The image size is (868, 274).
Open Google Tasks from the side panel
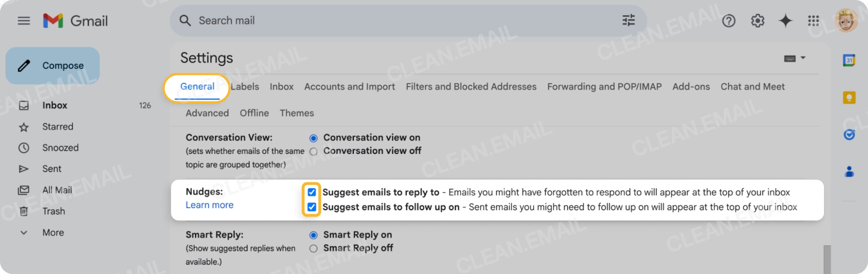pos(849,135)
